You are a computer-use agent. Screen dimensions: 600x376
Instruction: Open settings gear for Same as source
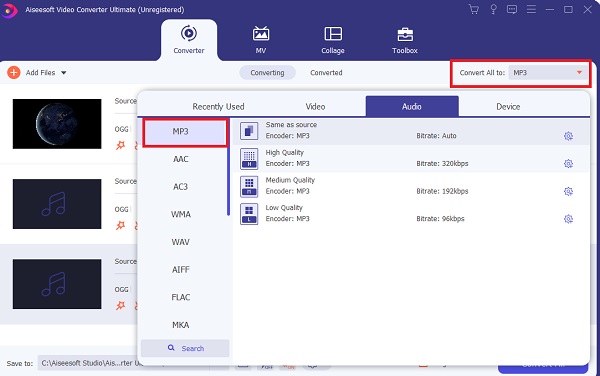click(568, 136)
